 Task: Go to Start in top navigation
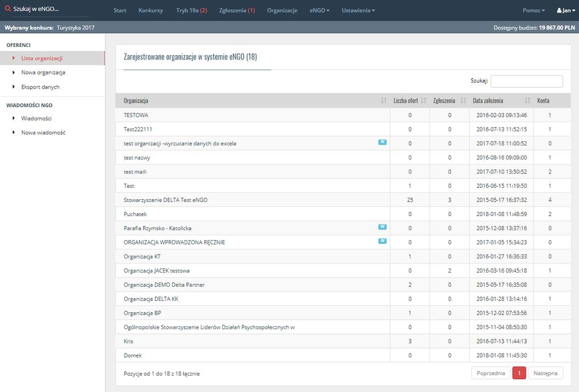coord(119,10)
